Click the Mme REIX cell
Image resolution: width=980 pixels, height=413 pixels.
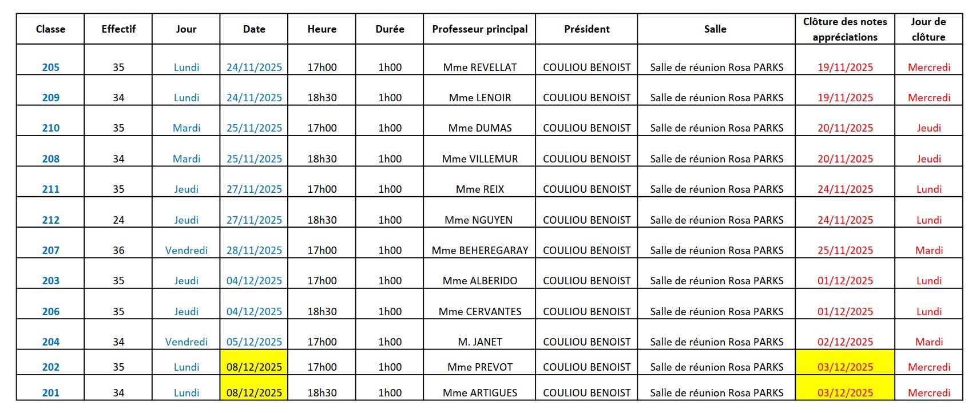479,189
